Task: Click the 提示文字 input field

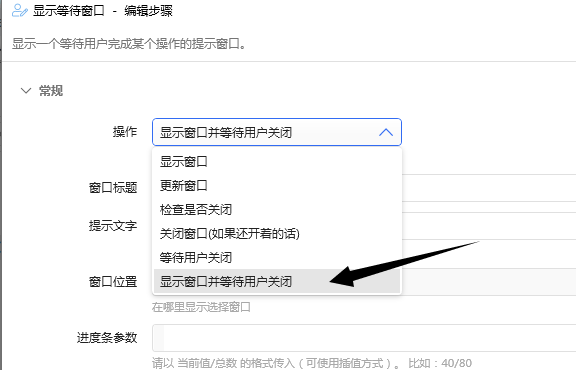Action: (x=489, y=226)
